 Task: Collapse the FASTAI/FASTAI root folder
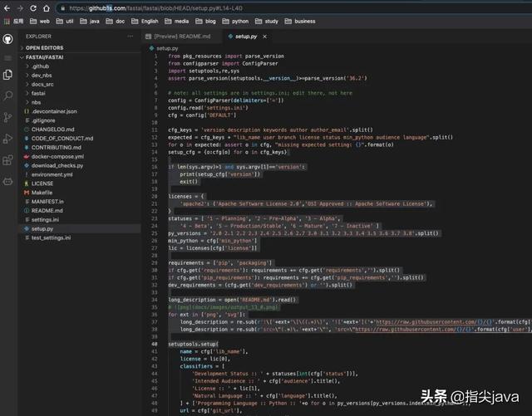tap(45, 56)
